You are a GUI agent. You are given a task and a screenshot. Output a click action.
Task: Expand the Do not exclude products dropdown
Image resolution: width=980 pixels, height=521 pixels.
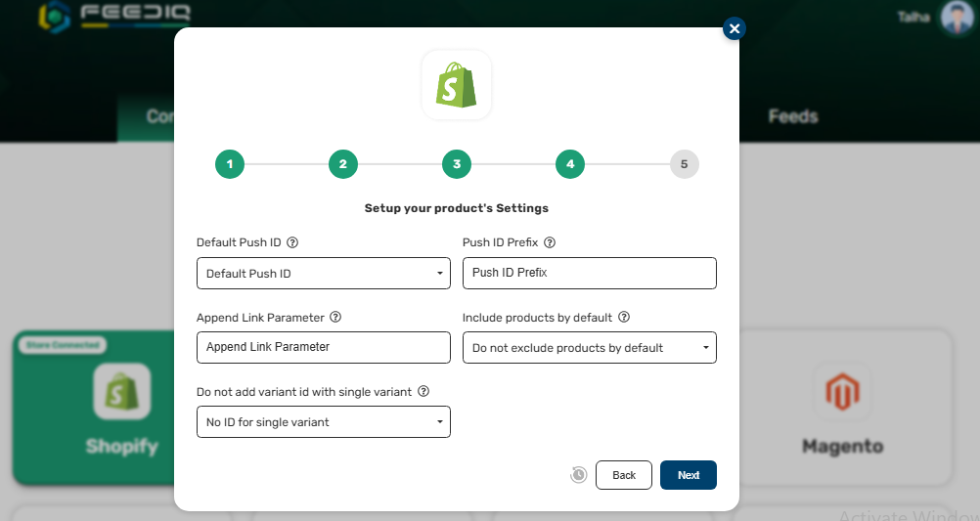pyautogui.click(x=590, y=347)
